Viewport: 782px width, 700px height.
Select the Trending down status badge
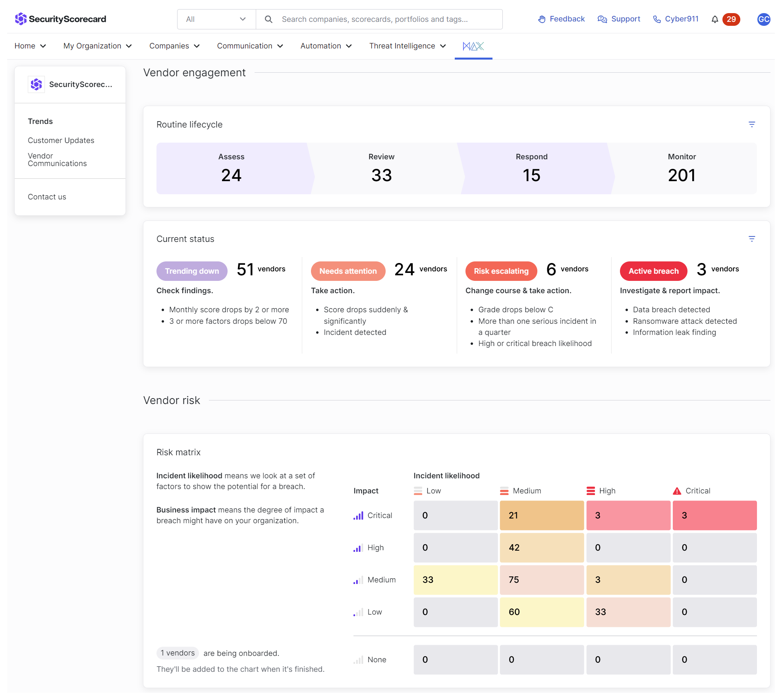pos(192,271)
